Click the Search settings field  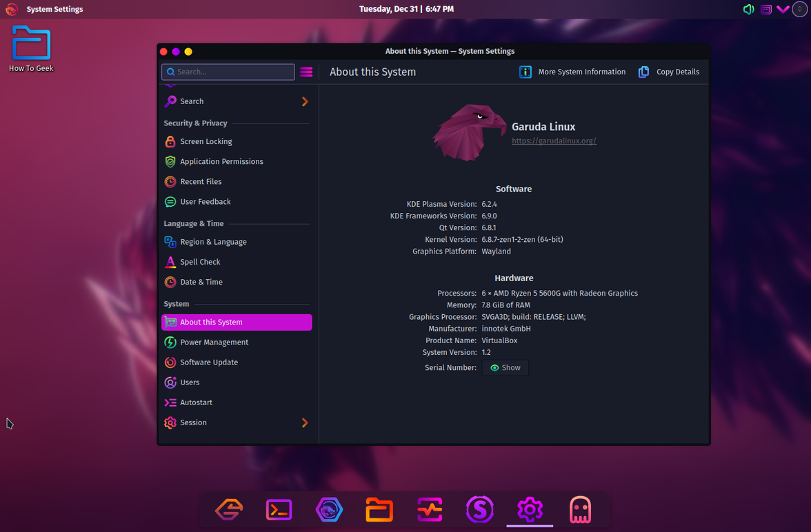[228, 72]
